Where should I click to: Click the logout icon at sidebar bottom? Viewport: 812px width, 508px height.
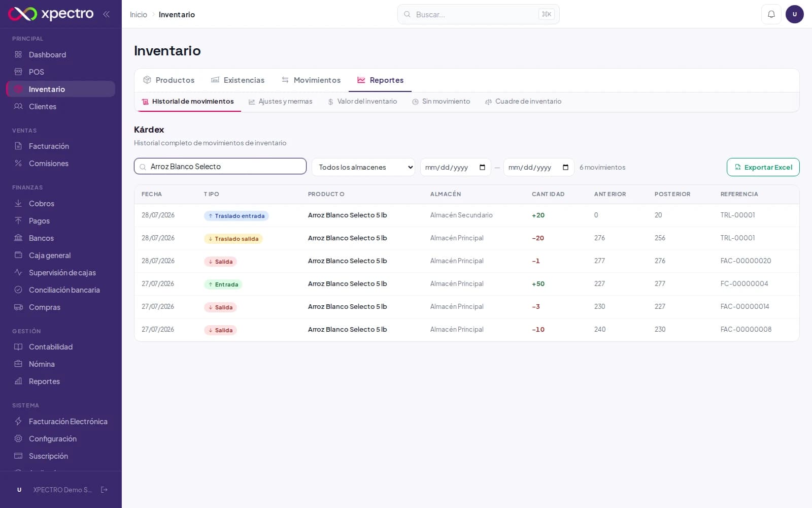pyautogui.click(x=104, y=490)
